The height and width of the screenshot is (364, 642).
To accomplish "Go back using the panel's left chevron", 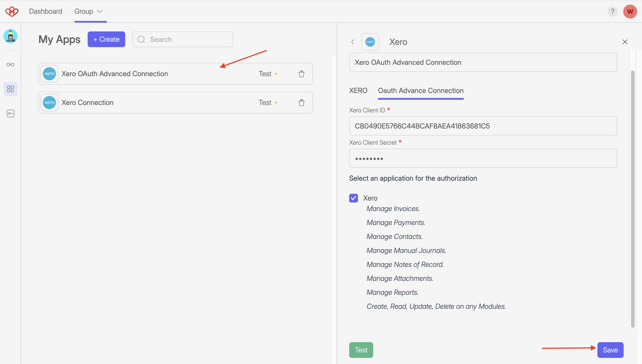I will [353, 42].
